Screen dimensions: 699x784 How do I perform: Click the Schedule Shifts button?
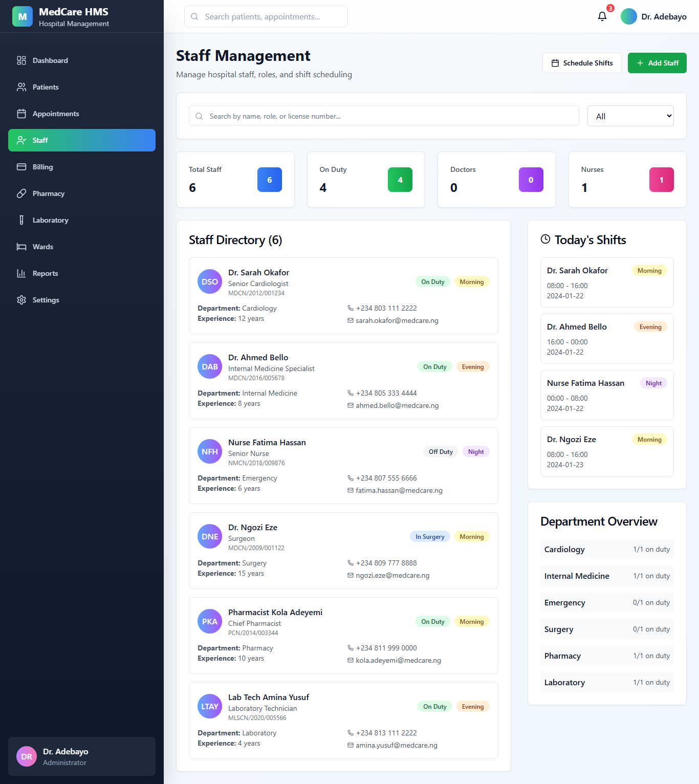click(x=582, y=63)
